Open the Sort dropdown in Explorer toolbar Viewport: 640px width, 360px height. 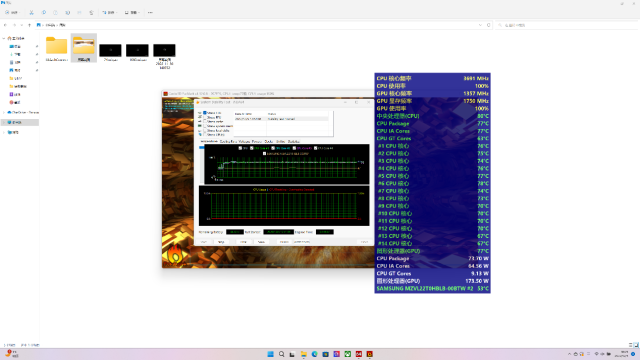pyautogui.click(x=110, y=13)
